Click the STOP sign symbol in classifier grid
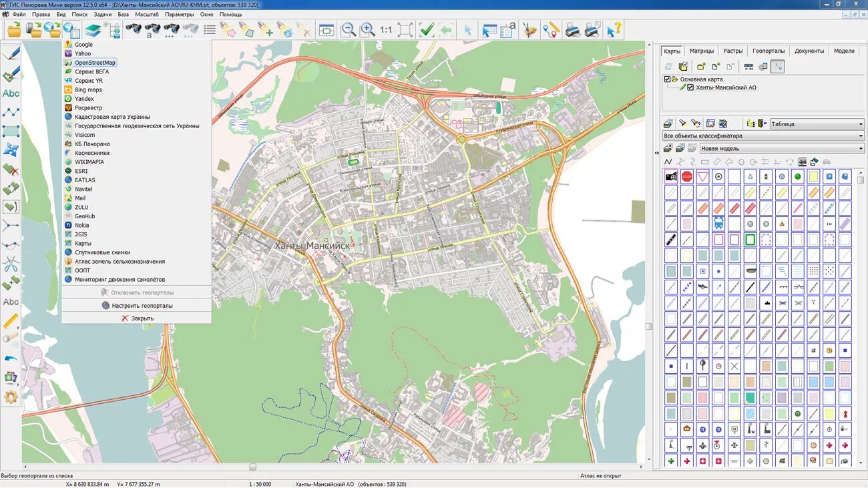868x488 pixels. pos(687,177)
